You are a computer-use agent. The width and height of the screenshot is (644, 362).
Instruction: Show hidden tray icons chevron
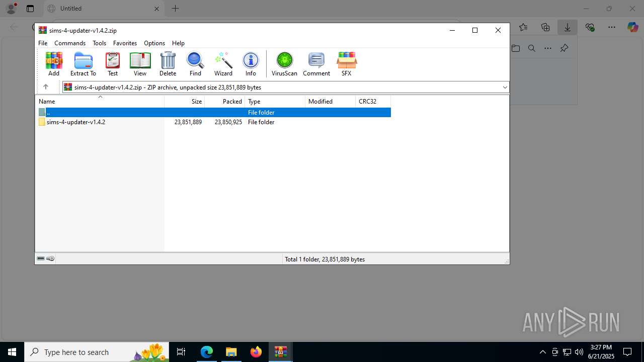point(543,352)
